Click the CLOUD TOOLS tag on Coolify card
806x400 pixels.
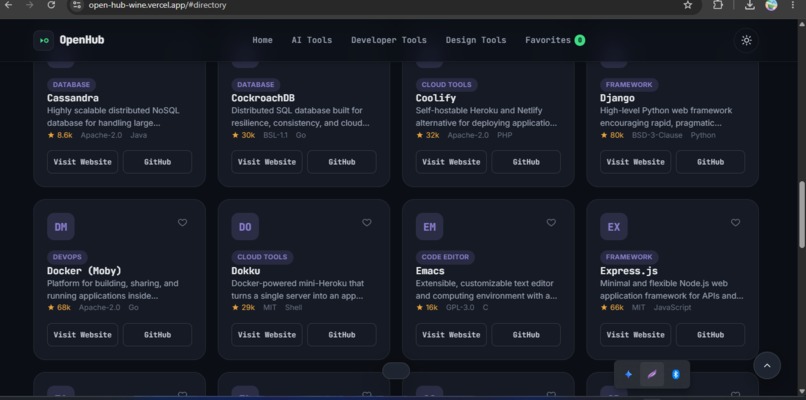click(446, 85)
